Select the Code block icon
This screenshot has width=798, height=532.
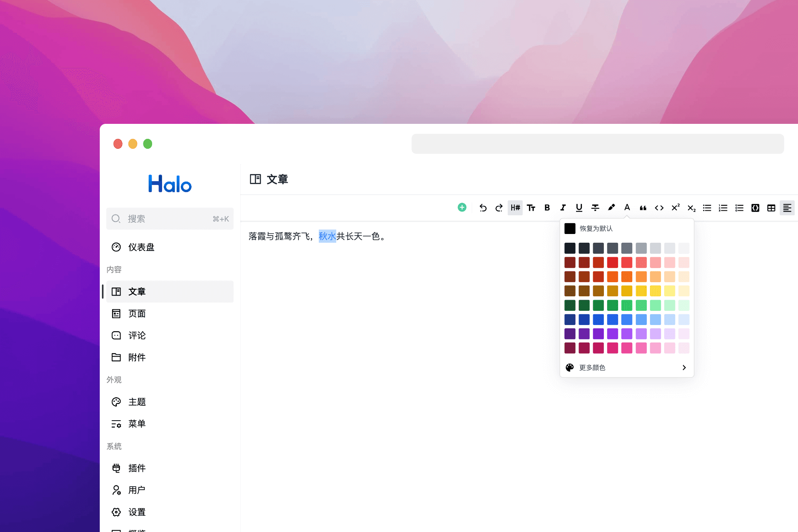(x=755, y=208)
